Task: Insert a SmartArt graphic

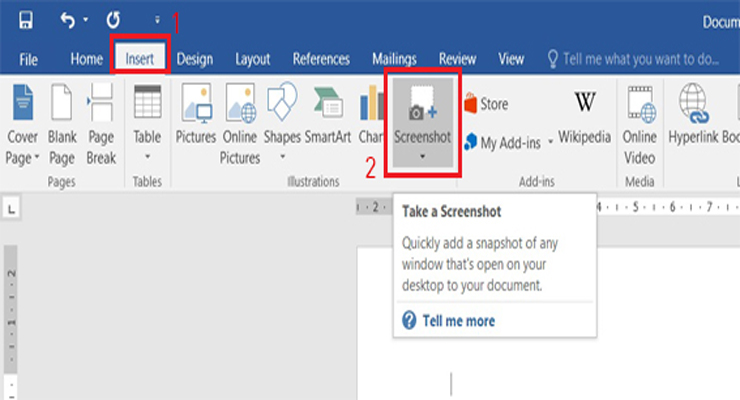Action: pos(328,114)
